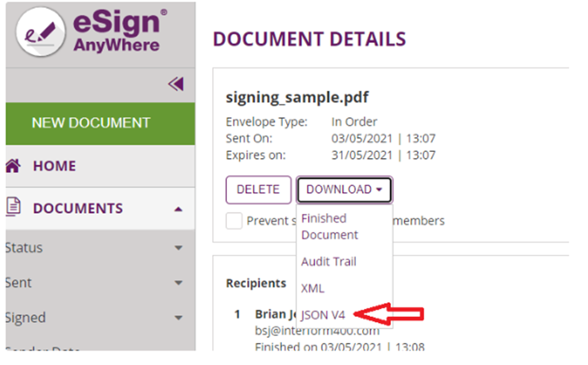This screenshot has height=365, width=588.
Task: Tick the Prevent sharing checkbox
Action: click(234, 221)
